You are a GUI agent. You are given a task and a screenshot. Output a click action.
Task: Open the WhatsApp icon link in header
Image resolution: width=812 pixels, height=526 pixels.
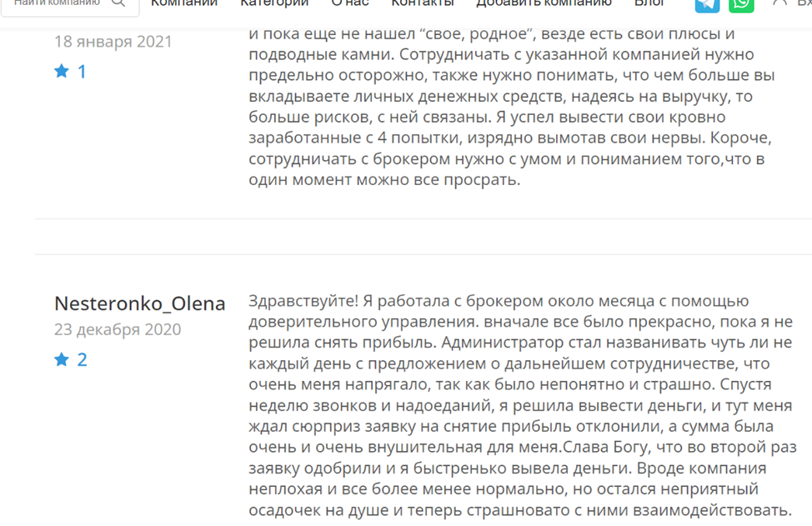pos(741,4)
